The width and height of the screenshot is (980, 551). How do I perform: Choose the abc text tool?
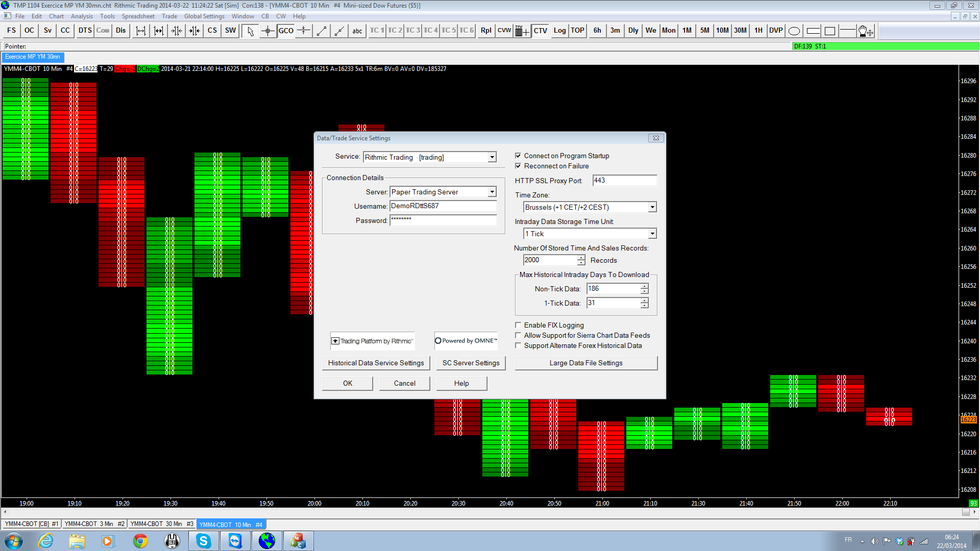point(357,31)
